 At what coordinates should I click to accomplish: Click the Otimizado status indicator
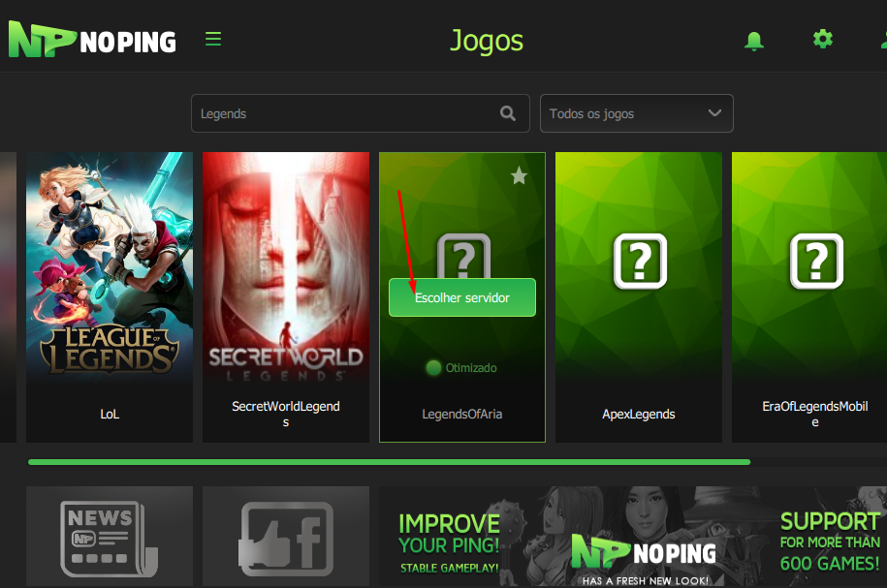coord(461,368)
